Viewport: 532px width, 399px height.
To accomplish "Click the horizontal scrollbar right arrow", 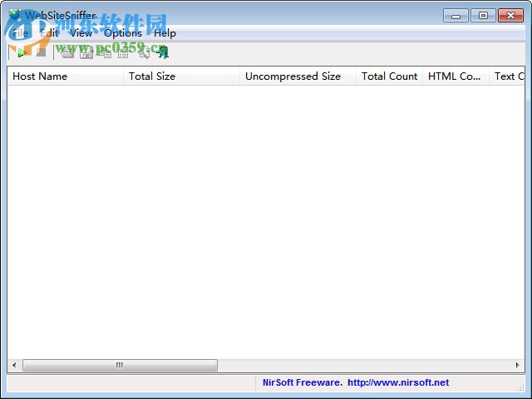I will click(517, 366).
